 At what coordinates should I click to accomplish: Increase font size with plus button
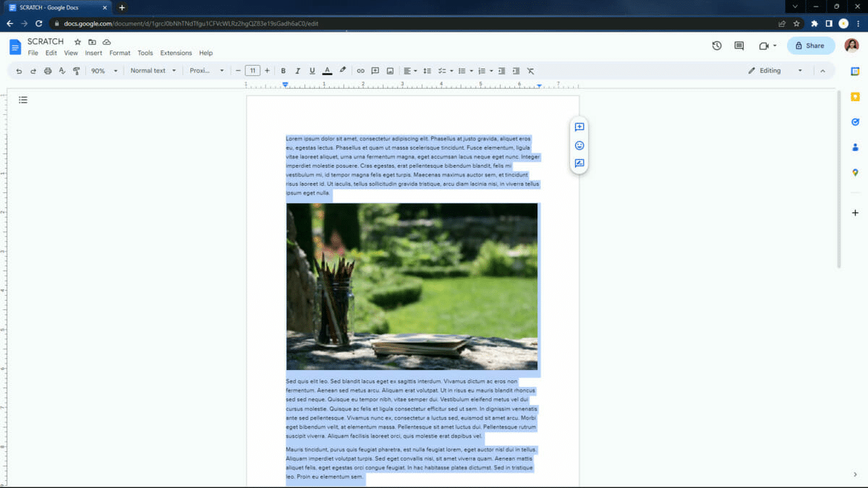coord(267,71)
